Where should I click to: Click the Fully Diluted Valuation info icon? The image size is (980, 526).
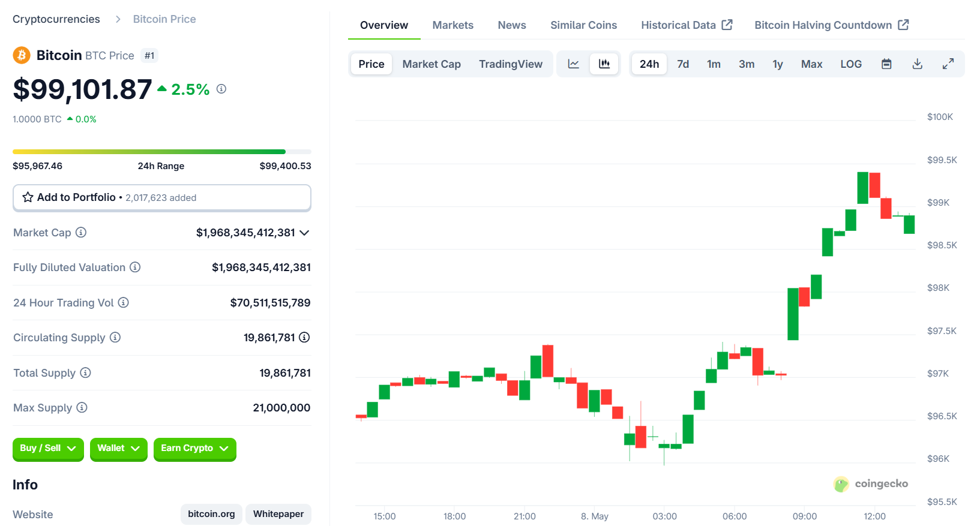[135, 267]
